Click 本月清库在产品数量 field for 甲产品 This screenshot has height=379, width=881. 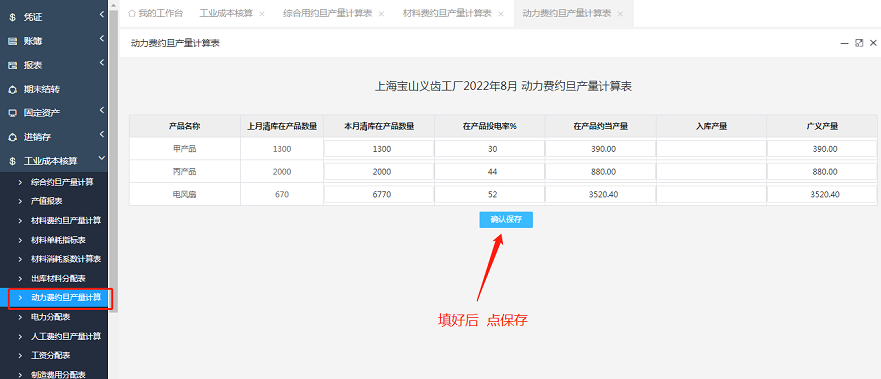pos(379,149)
